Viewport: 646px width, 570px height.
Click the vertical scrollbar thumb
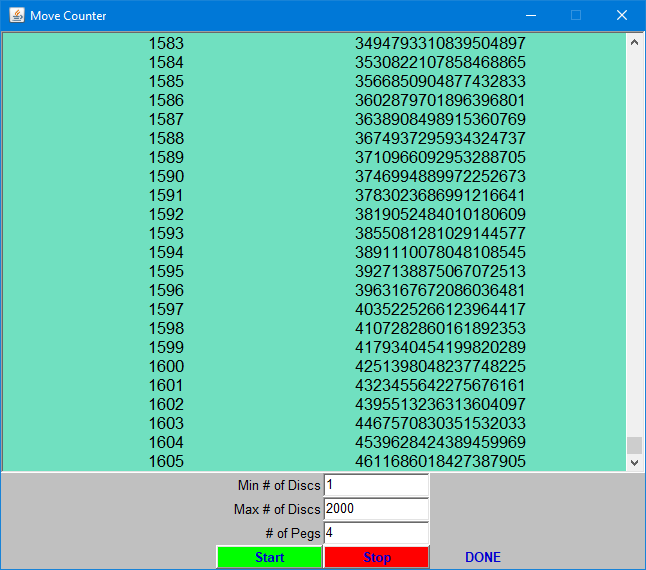[x=634, y=445]
